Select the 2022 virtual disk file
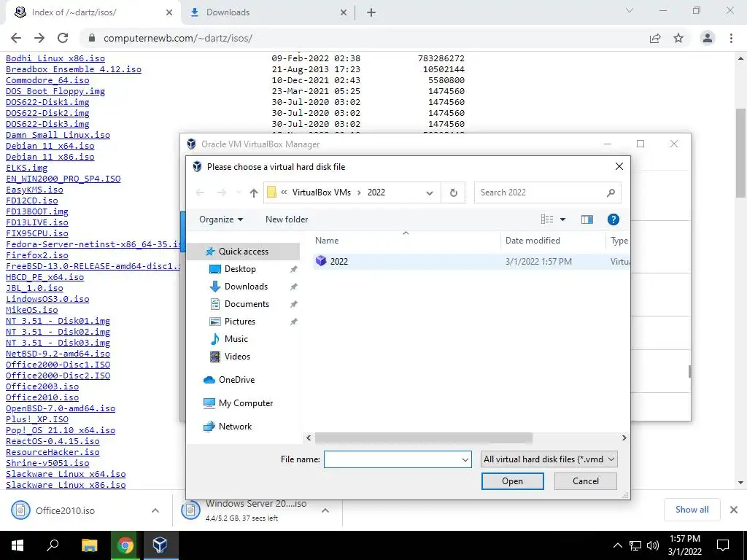This screenshot has height=560, width=747. [472, 262]
